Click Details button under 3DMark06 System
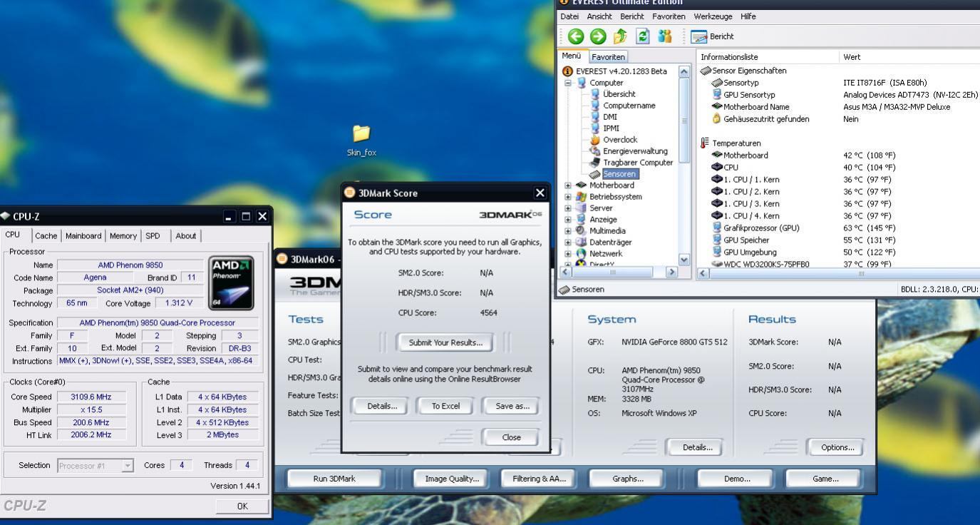The image size is (980, 525). [697, 447]
